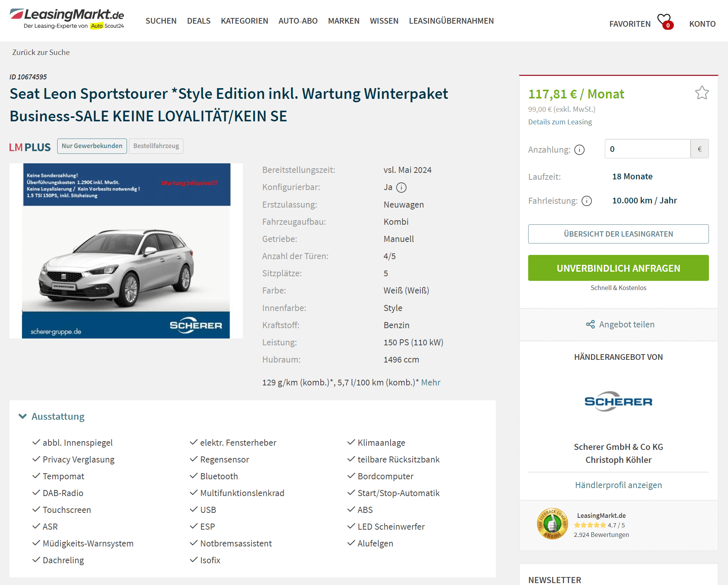Click Scherer GmbH & Co KG name
This screenshot has height=585, width=728.
click(618, 447)
